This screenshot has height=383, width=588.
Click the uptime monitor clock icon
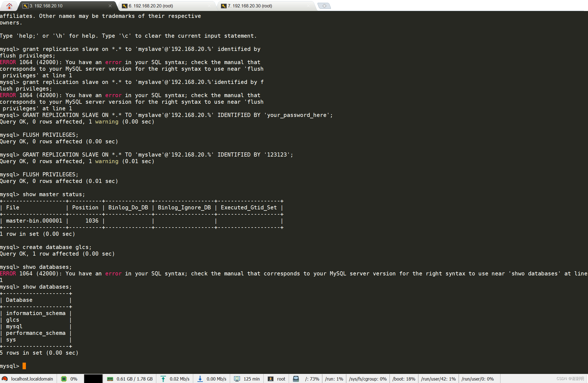point(237,379)
